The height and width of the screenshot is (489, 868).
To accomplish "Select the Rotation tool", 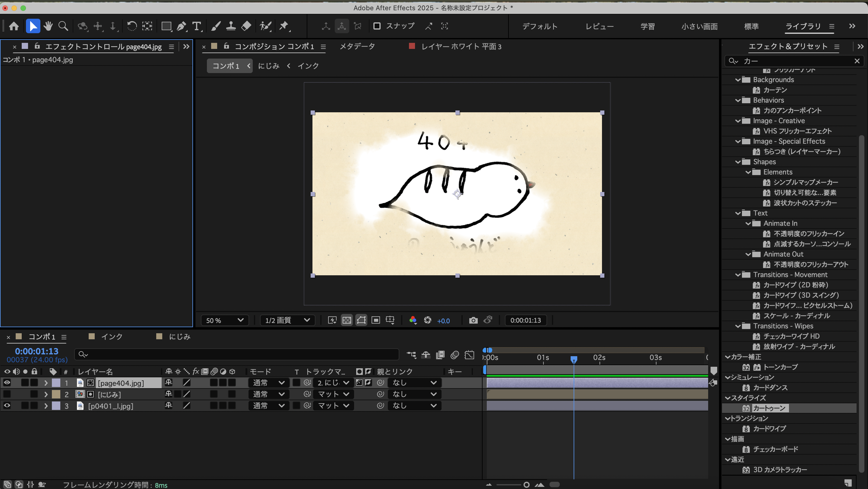I will click(132, 26).
